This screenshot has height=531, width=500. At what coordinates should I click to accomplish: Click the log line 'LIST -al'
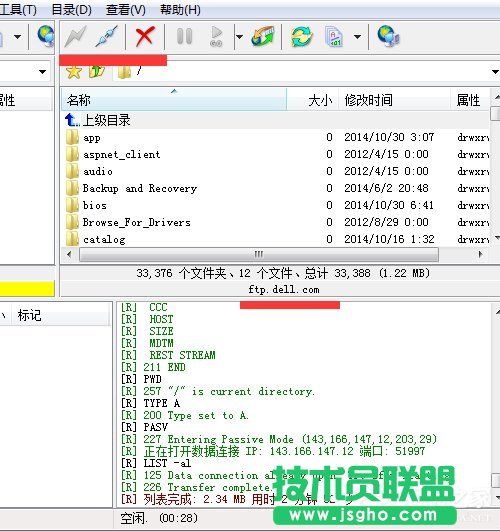pyautogui.click(x=156, y=463)
